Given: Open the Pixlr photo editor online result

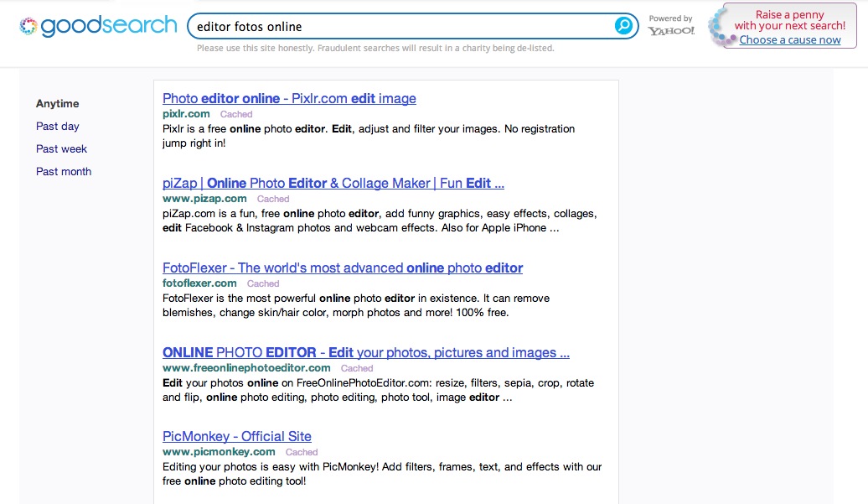Looking at the screenshot, I should pyautogui.click(x=289, y=99).
